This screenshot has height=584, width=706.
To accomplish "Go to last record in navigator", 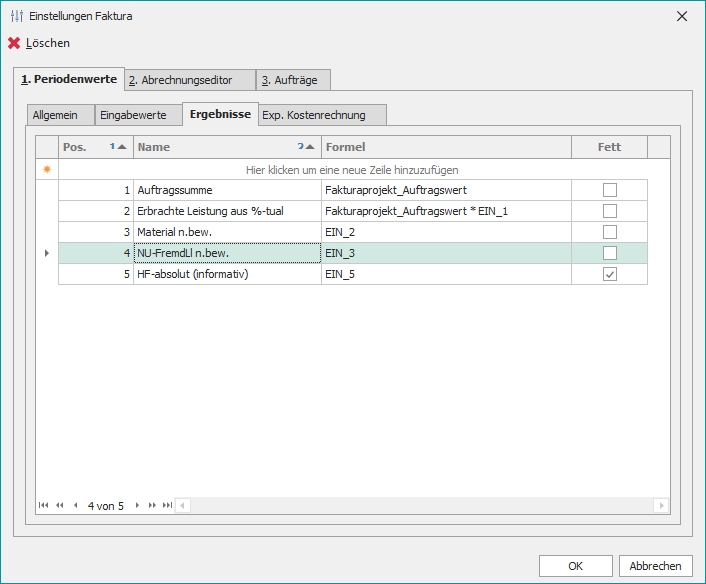I will pyautogui.click(x=167, y=506).
